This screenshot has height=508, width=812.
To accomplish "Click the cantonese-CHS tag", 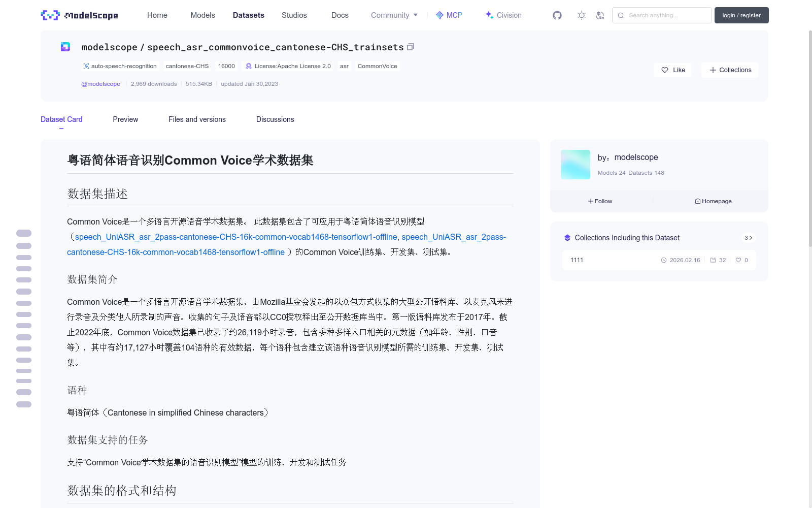I will [187, 66].
